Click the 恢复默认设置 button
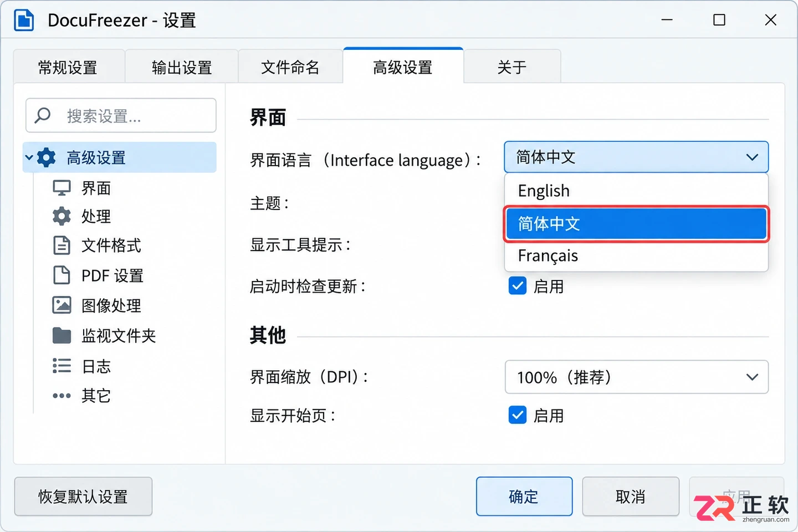 (x=83, y=497)
